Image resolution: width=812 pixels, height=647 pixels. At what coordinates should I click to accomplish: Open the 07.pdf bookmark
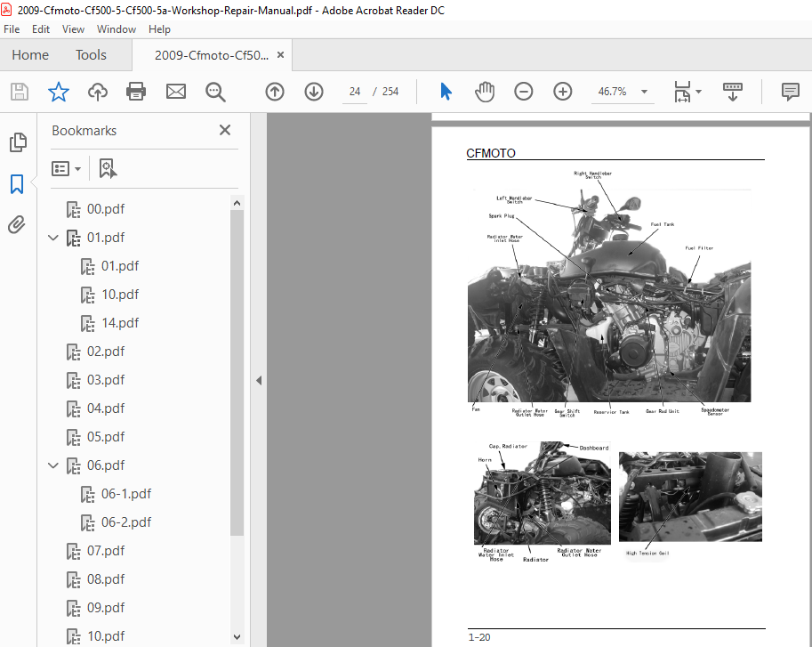tap(106, 551)
